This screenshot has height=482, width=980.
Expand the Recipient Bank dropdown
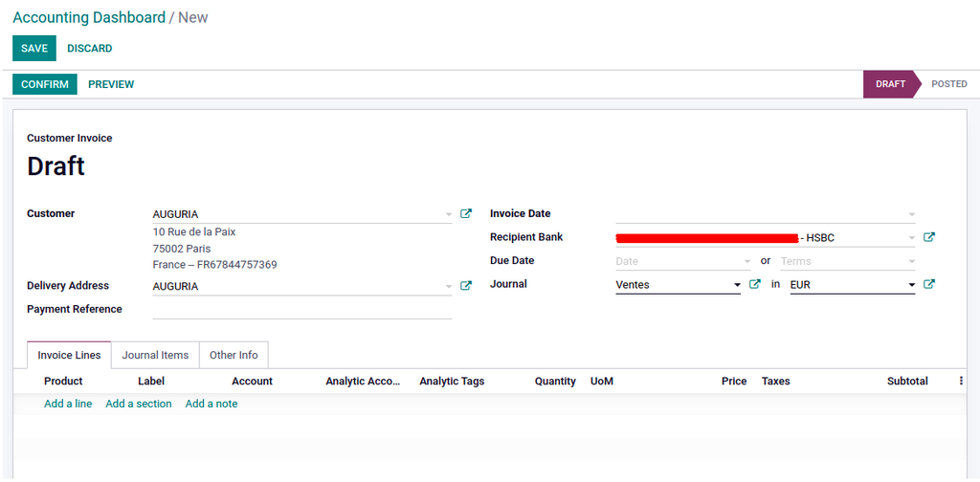pos(912,238)
